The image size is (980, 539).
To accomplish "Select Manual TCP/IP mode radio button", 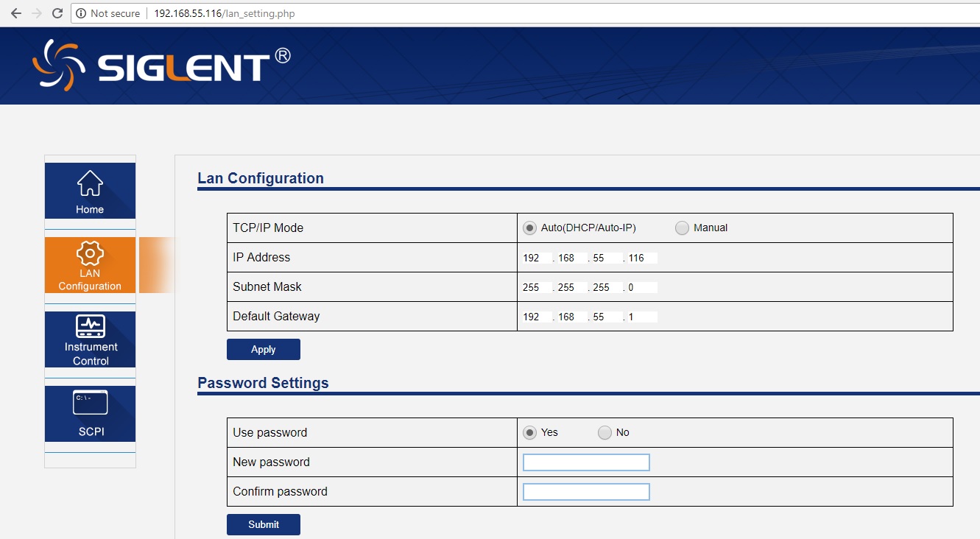I will (x=682, y=228).
